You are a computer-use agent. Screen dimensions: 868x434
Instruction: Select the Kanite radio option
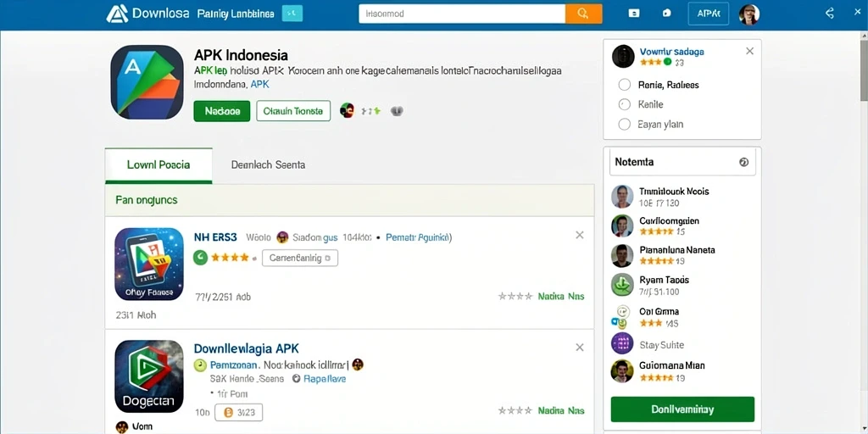tap(625, 104)
